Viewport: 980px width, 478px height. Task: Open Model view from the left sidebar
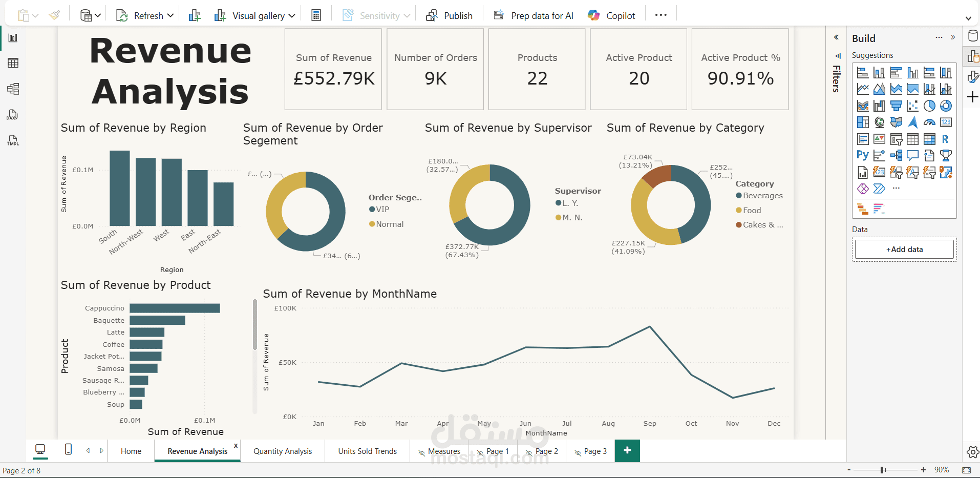[x=13, y=89]
